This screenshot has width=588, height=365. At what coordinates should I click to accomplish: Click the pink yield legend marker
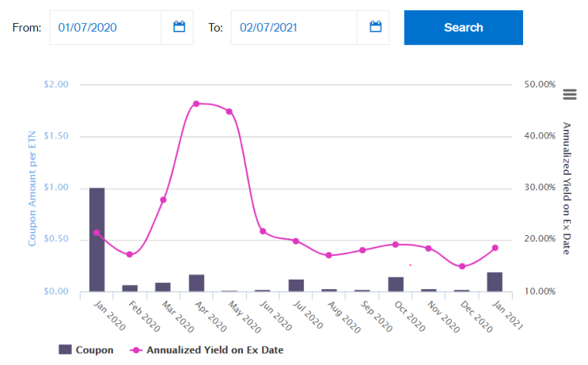point(136,350)
